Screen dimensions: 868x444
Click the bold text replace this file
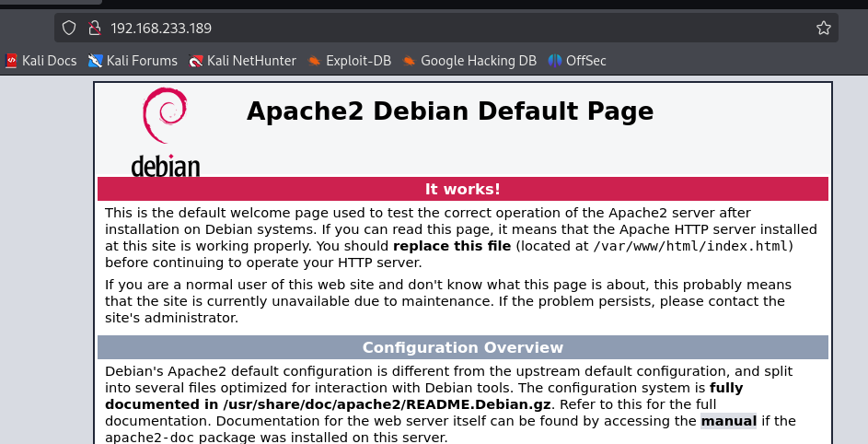click(452, 246)
